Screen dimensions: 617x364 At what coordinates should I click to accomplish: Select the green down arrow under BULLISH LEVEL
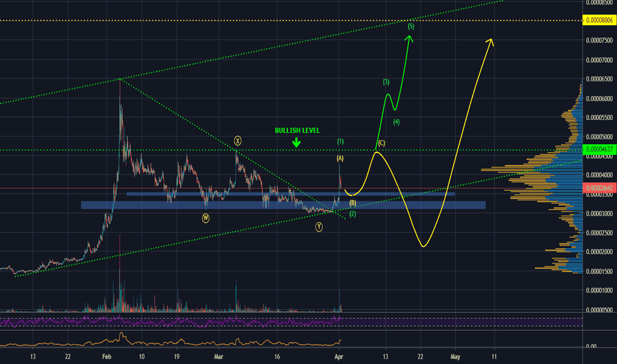[x=297, y=142]
